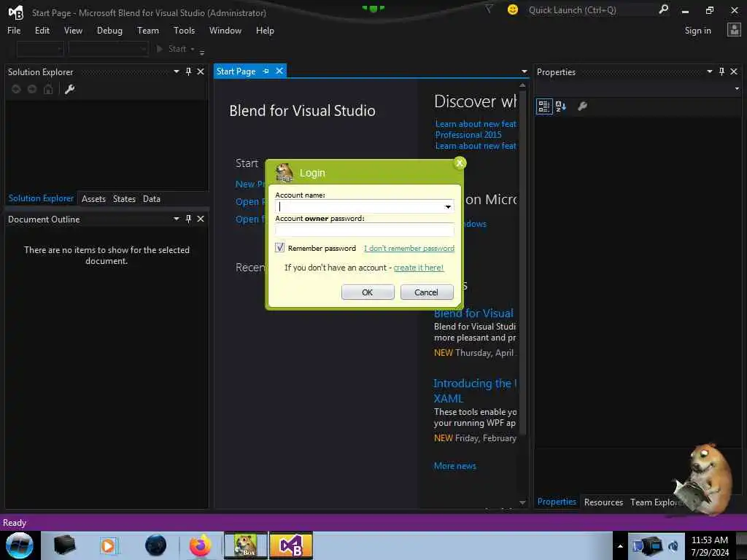Image resolution: width=747 pixels, height=560 pixels.
Task: Open the Tools menu
Action: click(184, 31)
